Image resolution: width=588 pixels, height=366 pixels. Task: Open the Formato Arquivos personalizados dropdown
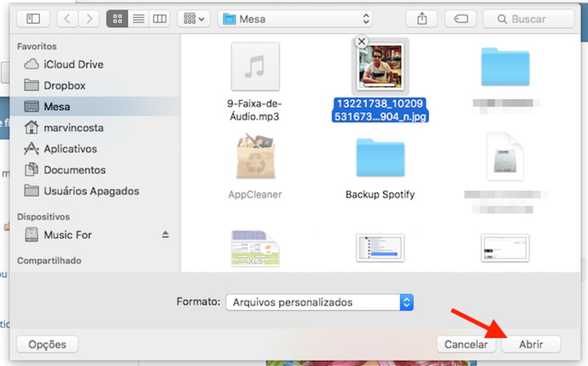320,302
